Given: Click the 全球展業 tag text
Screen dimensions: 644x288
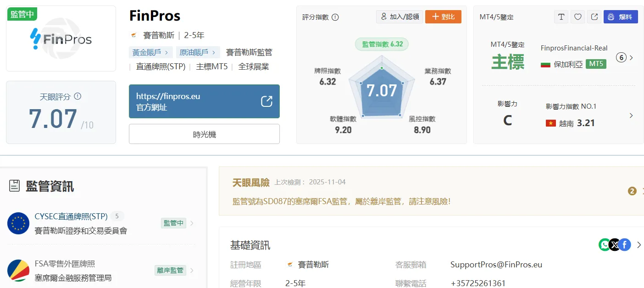Looking at the screenshot, I should [x=254, y=66].
